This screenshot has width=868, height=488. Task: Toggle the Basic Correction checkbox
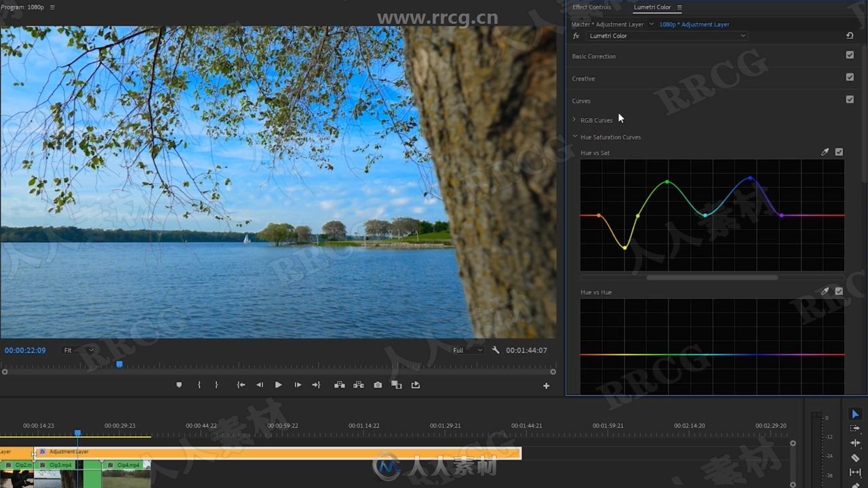(x=850, y=55)
